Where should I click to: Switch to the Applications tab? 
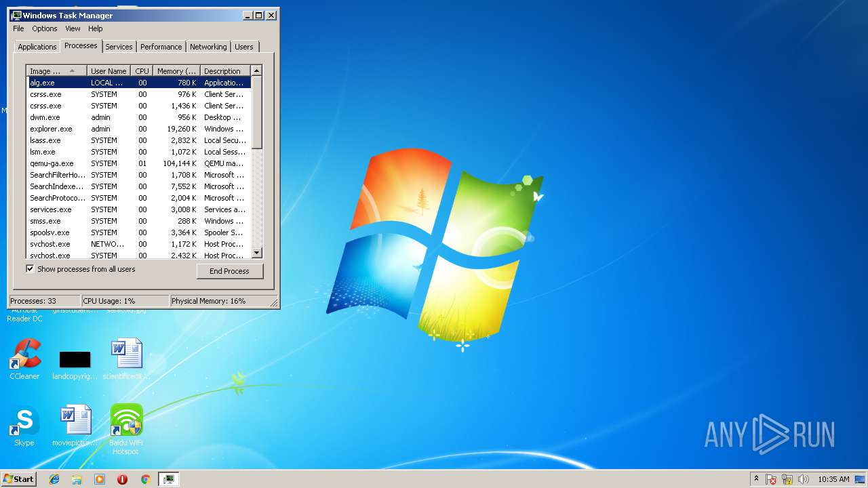click(37, 47)
